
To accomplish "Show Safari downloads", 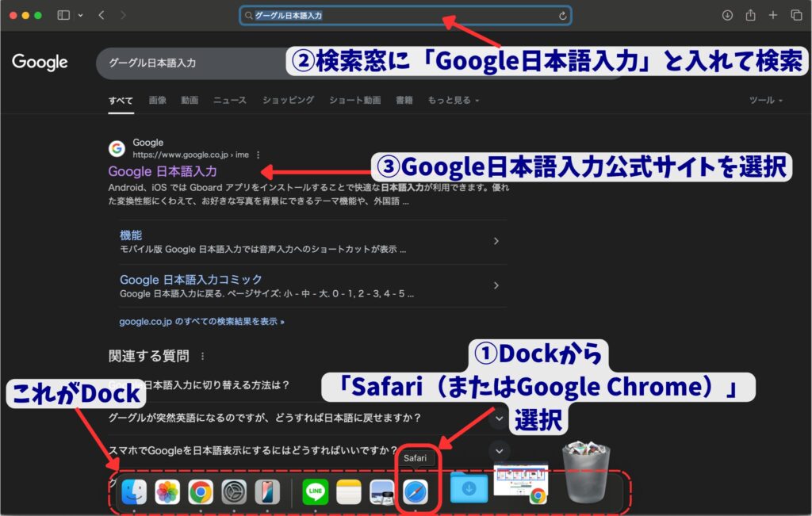I will [x=727, y=15].
